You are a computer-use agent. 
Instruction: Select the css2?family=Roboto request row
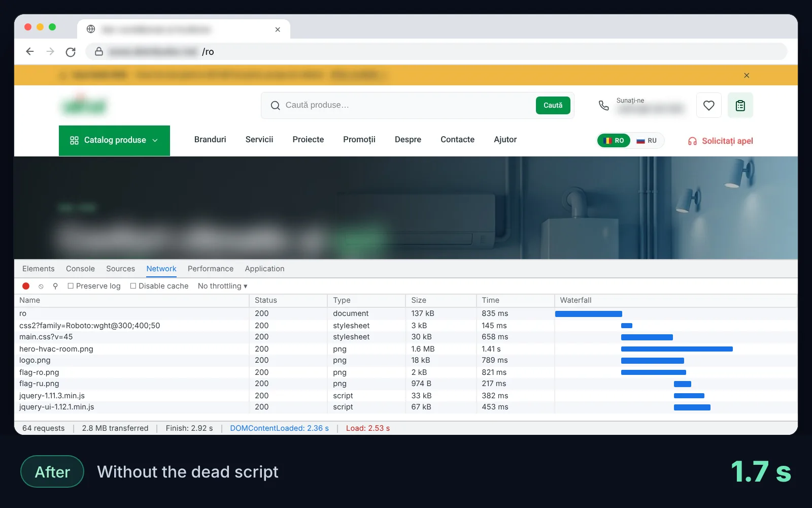coord(406,326)
